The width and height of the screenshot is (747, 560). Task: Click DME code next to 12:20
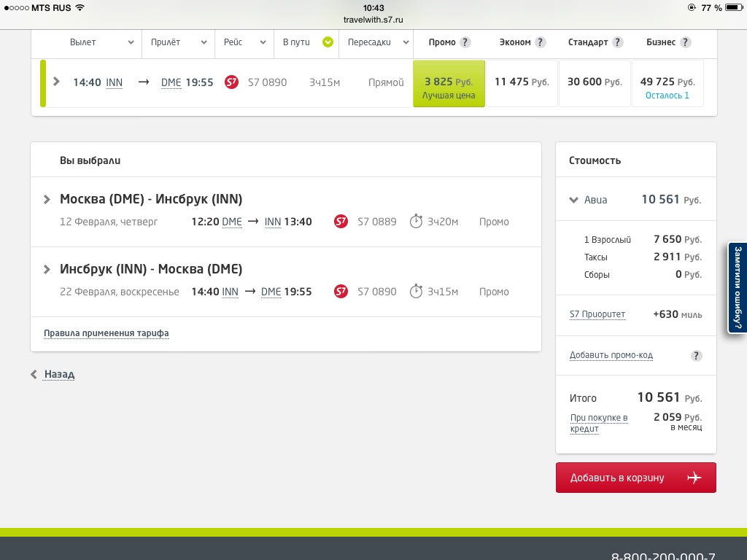[x=232, y=222]
